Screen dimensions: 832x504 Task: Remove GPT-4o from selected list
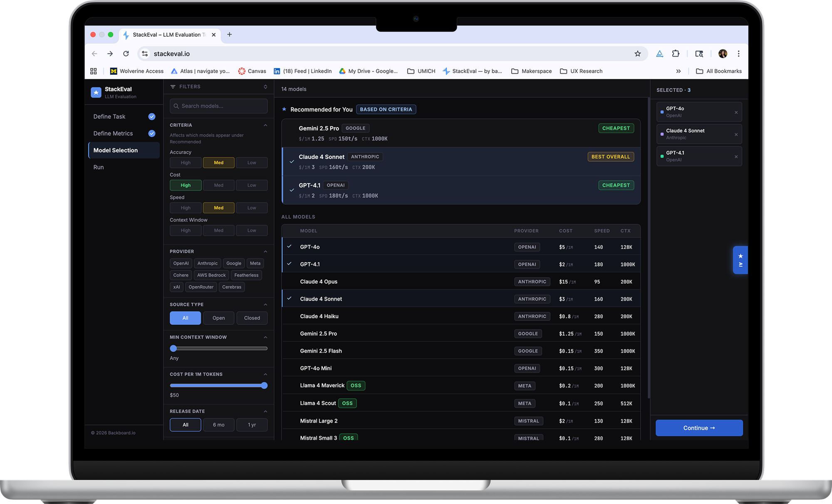736,112
